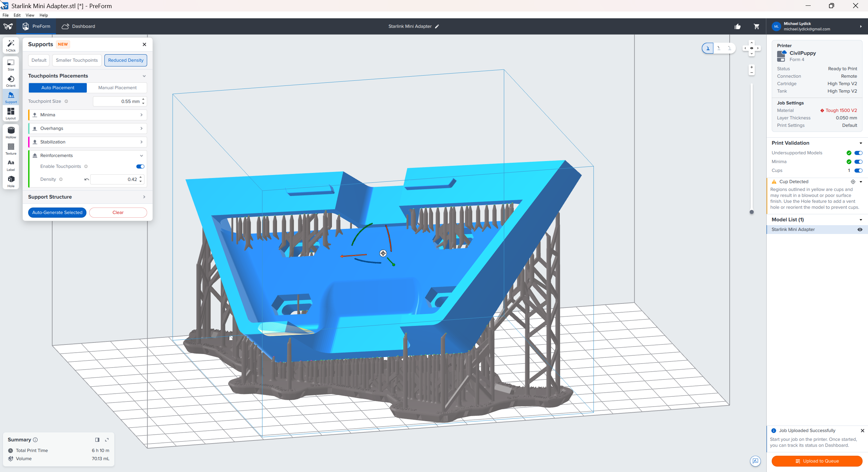
Task: Expand the Overhangs touchpoint section
Action: pyautogui.click(x=88, y=129)
